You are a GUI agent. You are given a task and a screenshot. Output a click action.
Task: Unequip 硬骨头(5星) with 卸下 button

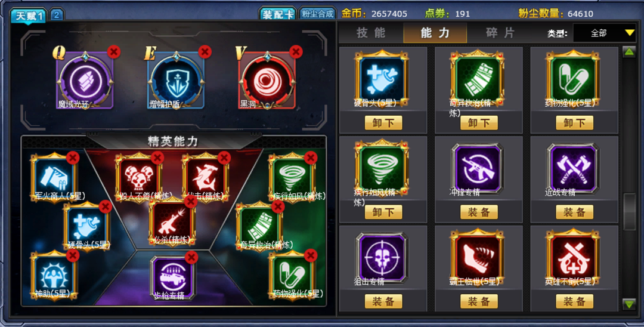point(383,123)
